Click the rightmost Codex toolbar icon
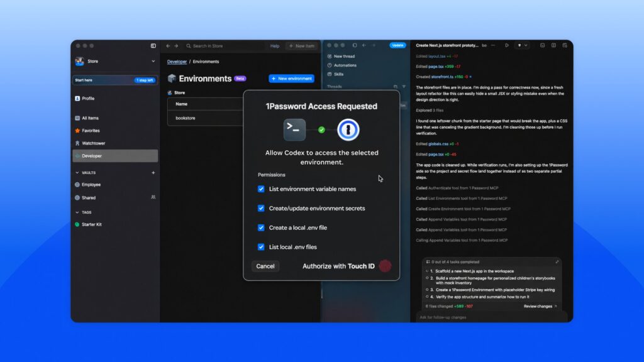Image resolution: width=644 pixels, height=362 pixels. click(565, 45)
